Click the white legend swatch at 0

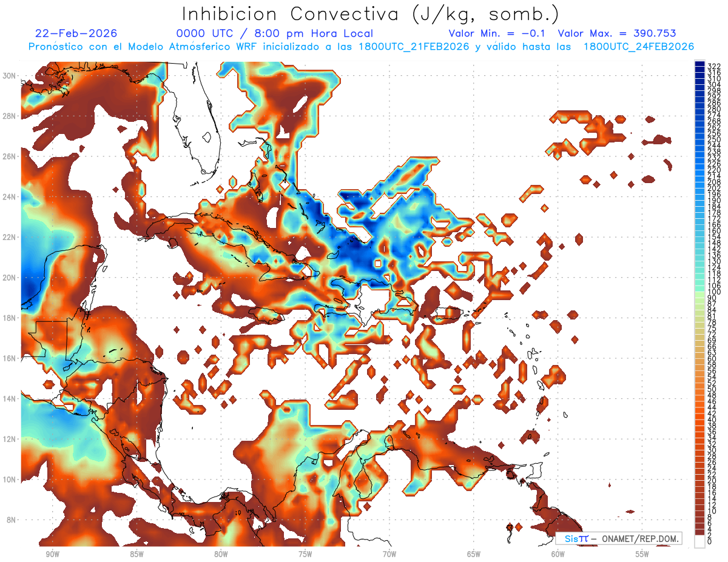click(x=700, y=543)
